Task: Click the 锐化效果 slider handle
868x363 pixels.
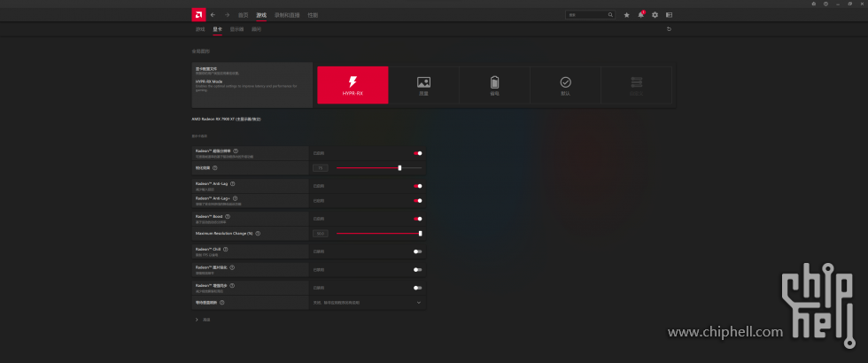Action: (x=399, y=167)
